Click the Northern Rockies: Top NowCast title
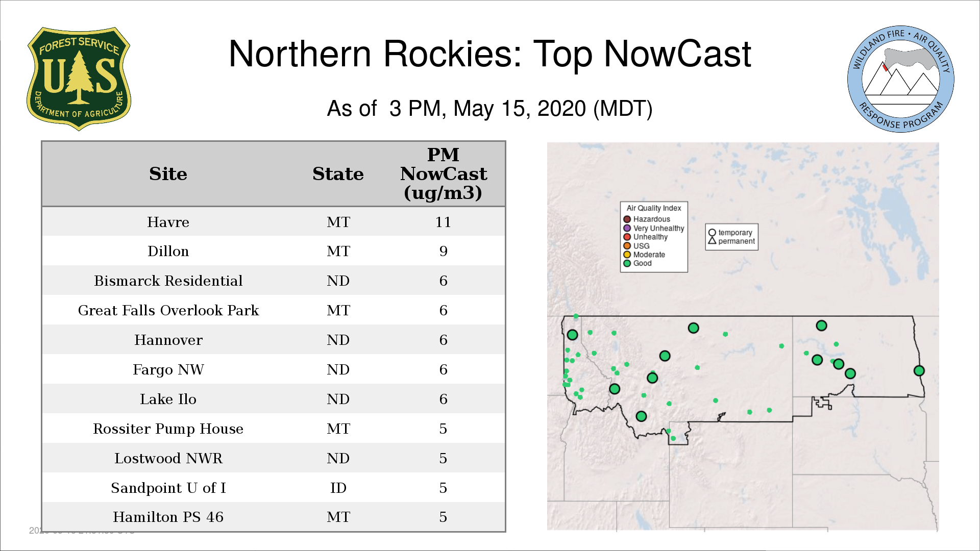The width and height of the screenshot is (980, 551). 489,54
